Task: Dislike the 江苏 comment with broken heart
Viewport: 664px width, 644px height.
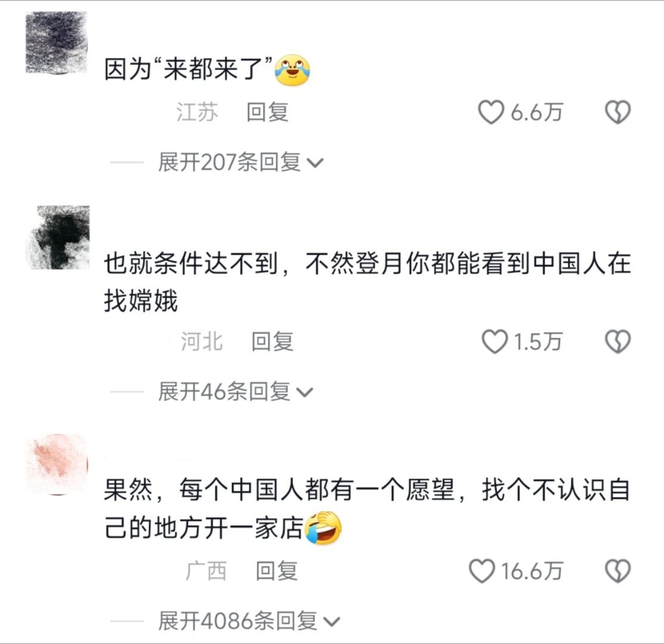Action: point(618,112)
